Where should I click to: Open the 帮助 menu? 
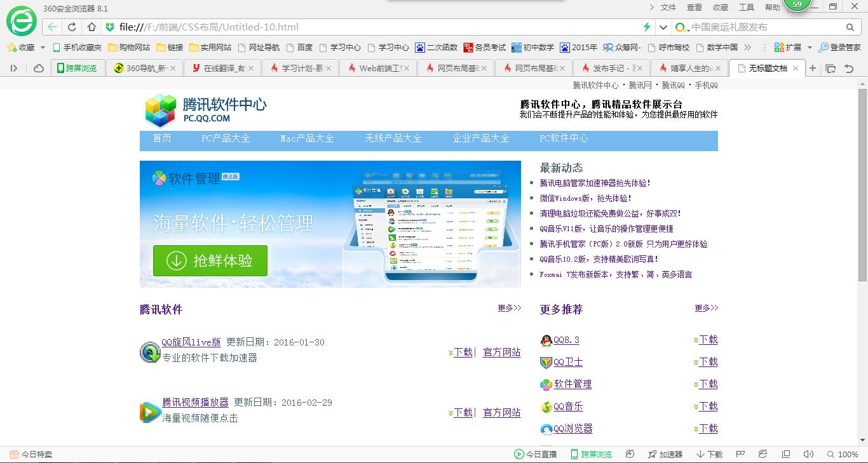[x=773, y=8]
